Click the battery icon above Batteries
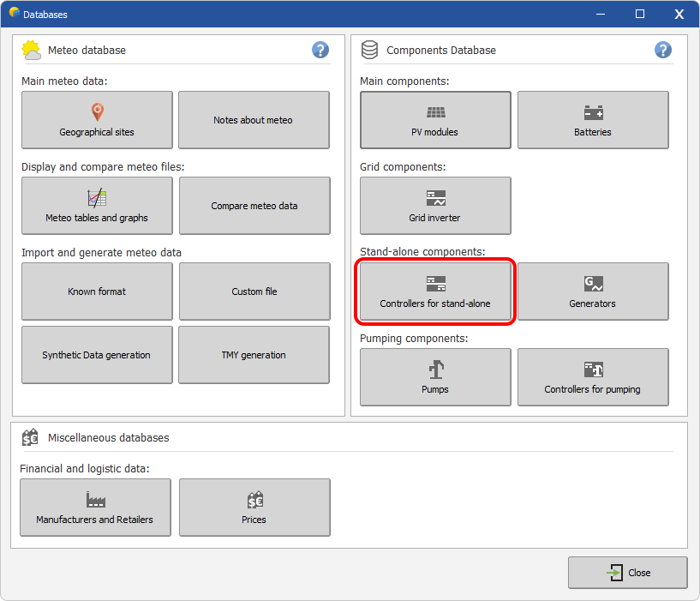The width and height of the screenshot is (700, 601). click(593, 112)
